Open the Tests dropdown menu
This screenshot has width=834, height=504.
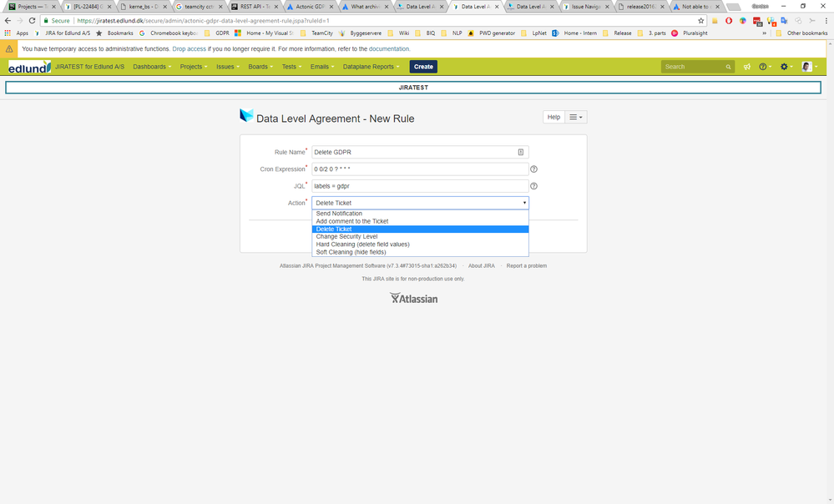(x=291, y=67)
